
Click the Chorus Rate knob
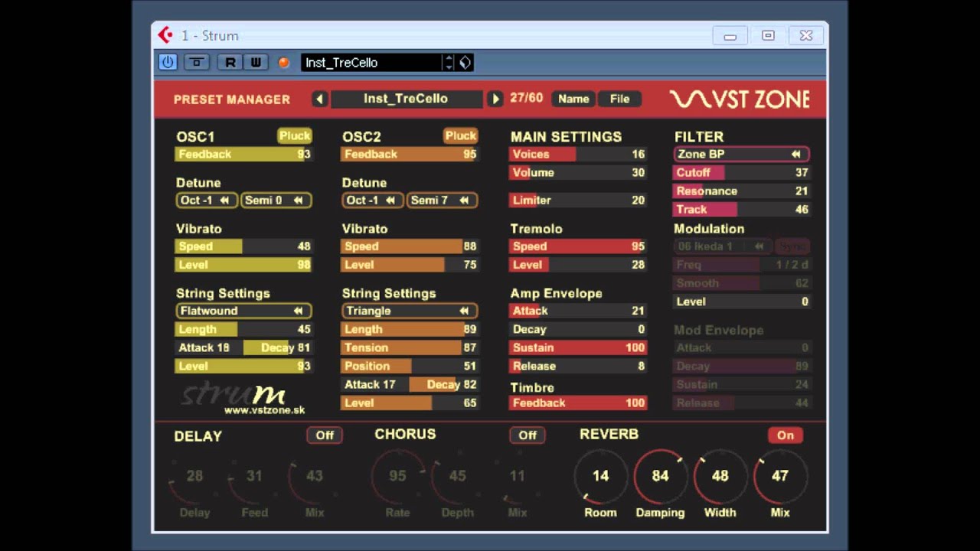pyautogui.click(x=397, y=476)
